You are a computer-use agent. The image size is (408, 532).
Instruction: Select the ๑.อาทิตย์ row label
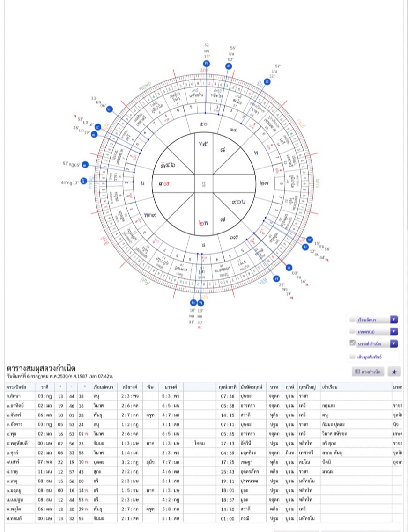point(15,406)
